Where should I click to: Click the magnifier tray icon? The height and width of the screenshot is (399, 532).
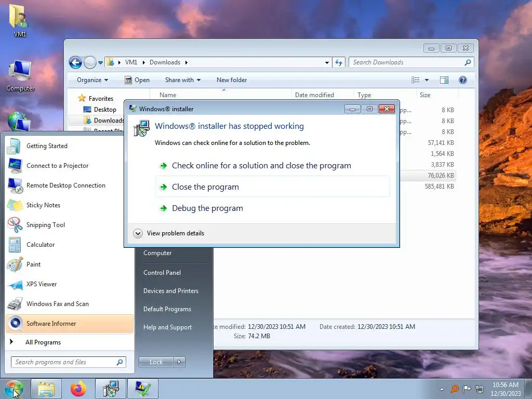(x=455, y=389)
